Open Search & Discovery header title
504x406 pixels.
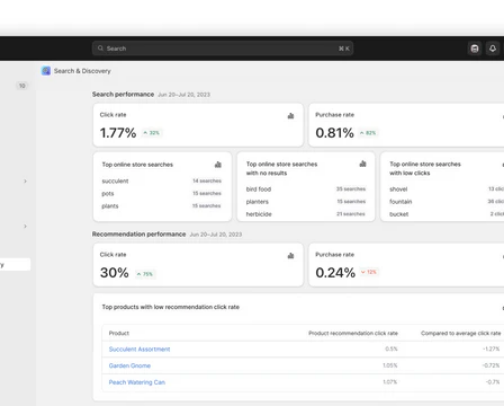tap(82, 71)
